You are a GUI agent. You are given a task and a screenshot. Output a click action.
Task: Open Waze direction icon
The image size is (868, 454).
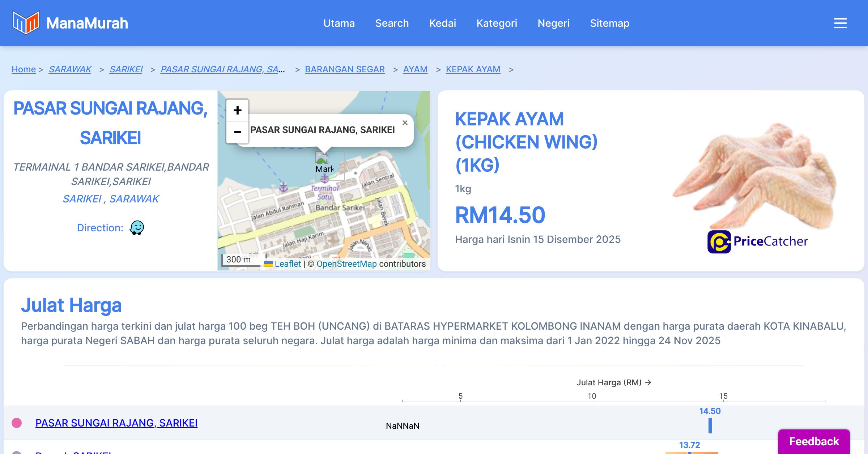pos(137,228)
